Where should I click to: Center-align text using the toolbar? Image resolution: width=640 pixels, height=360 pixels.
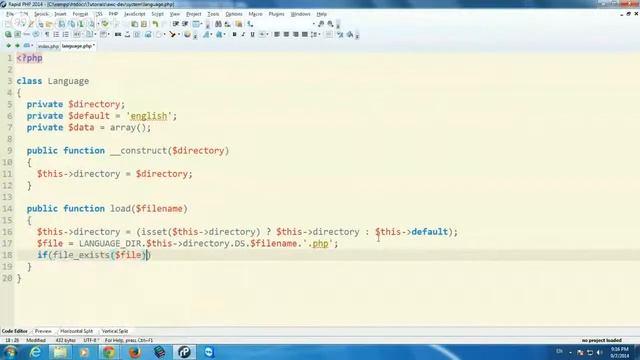coord(286,35)
